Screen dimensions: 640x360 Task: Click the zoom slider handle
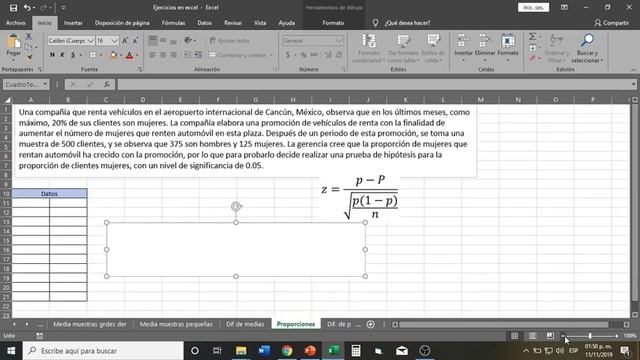590,336
